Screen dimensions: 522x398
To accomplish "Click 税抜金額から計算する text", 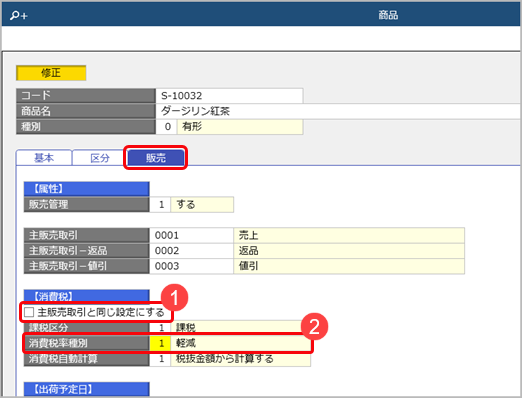I will point(225,359).
